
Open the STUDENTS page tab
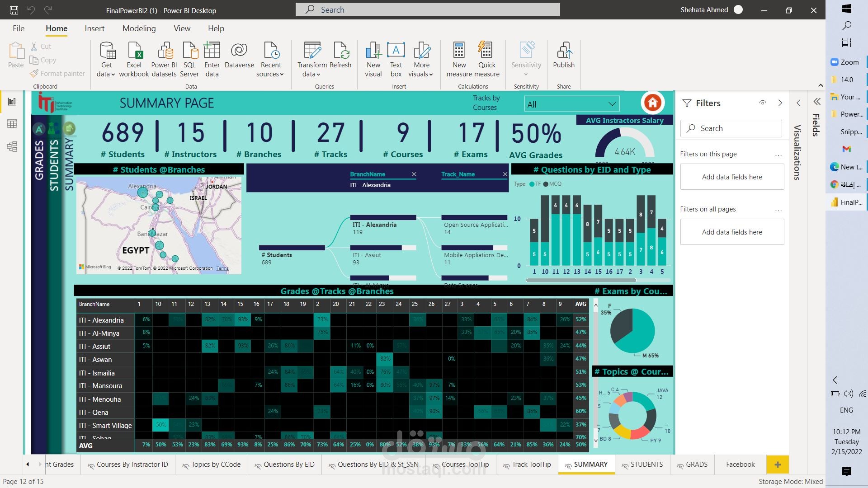pyautogui.click(x=642, y=465)
